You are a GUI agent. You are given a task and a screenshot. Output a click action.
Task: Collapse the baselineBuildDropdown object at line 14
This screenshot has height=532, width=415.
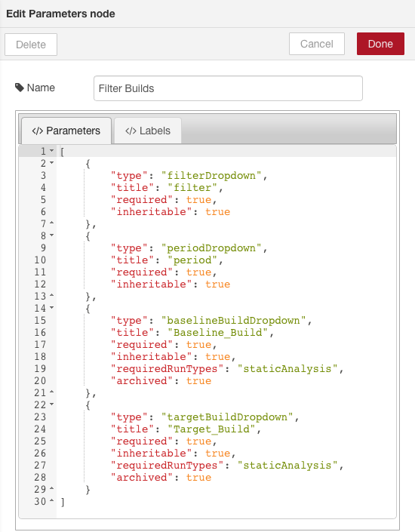pyautogui.click(x=51, y=308)
